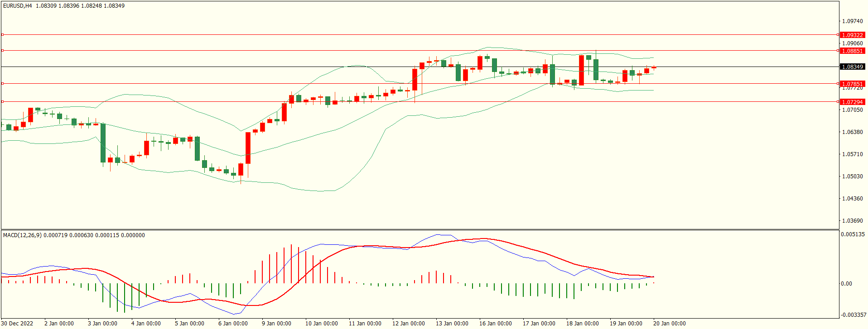Click the 1.06380 price axis value

pyautogui.click(x=852, y=132)
